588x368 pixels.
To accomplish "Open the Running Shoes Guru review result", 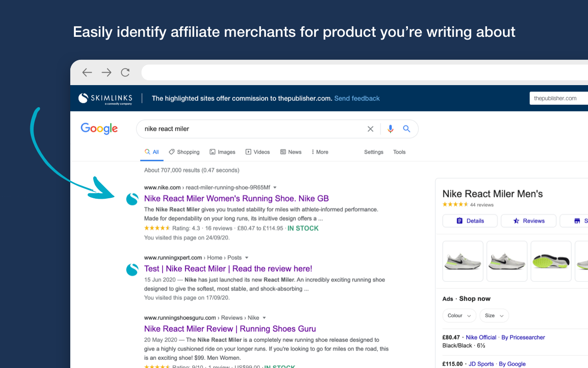I will [x=230, y=329].
